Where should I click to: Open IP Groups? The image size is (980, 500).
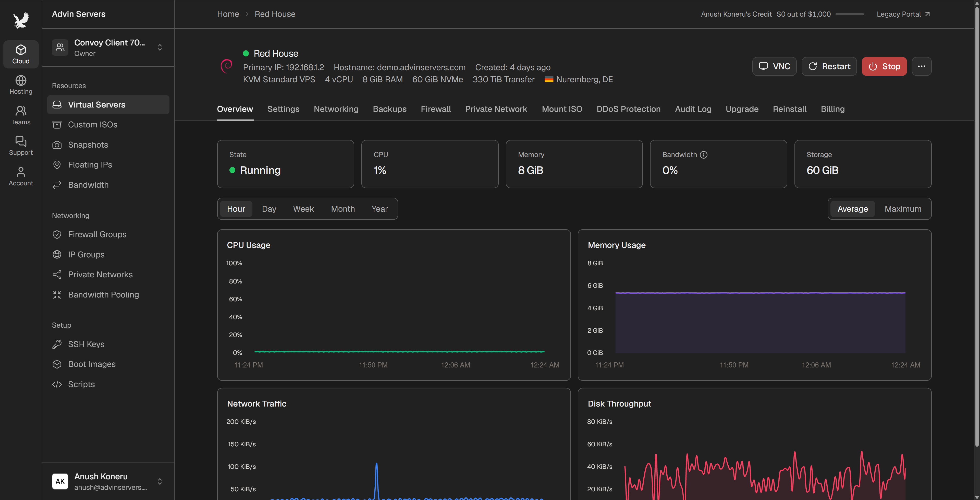pyautogui.click(x=108, y=254)
